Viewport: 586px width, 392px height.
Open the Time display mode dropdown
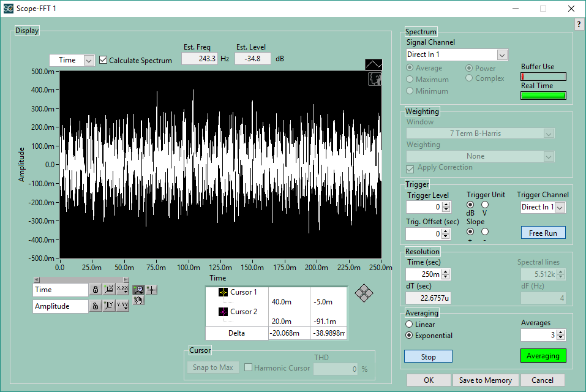(89, 60)
